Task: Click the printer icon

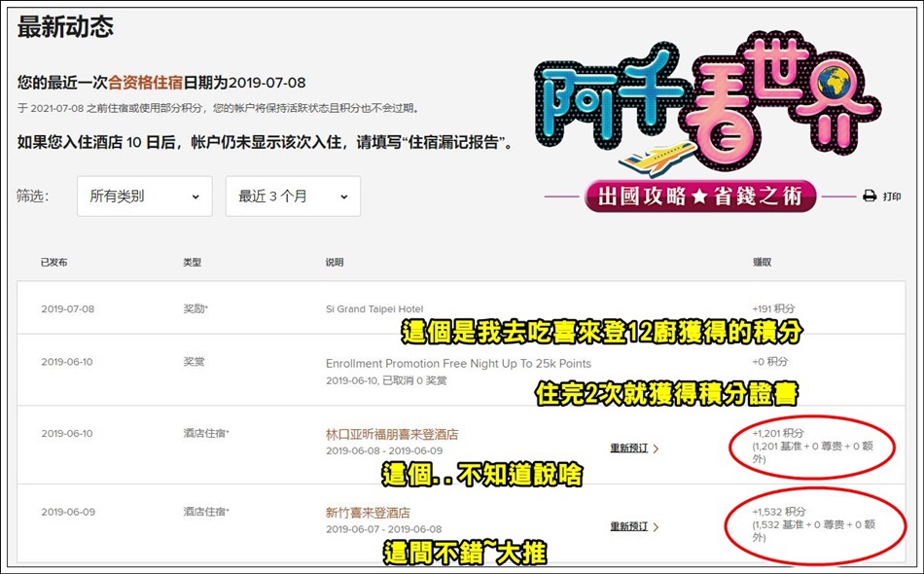Action: point(870,197)
